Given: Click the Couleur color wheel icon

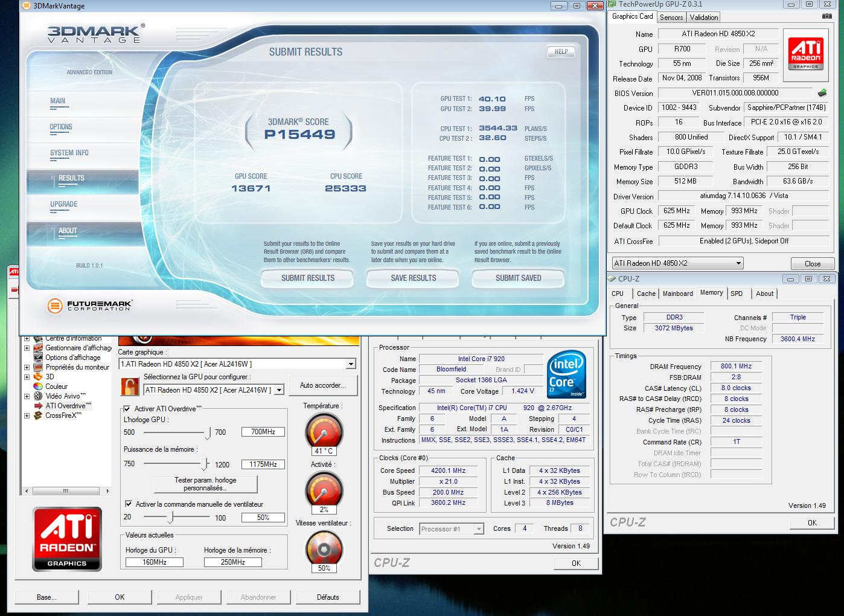Looking at the screenshot, I should point(38,387).
